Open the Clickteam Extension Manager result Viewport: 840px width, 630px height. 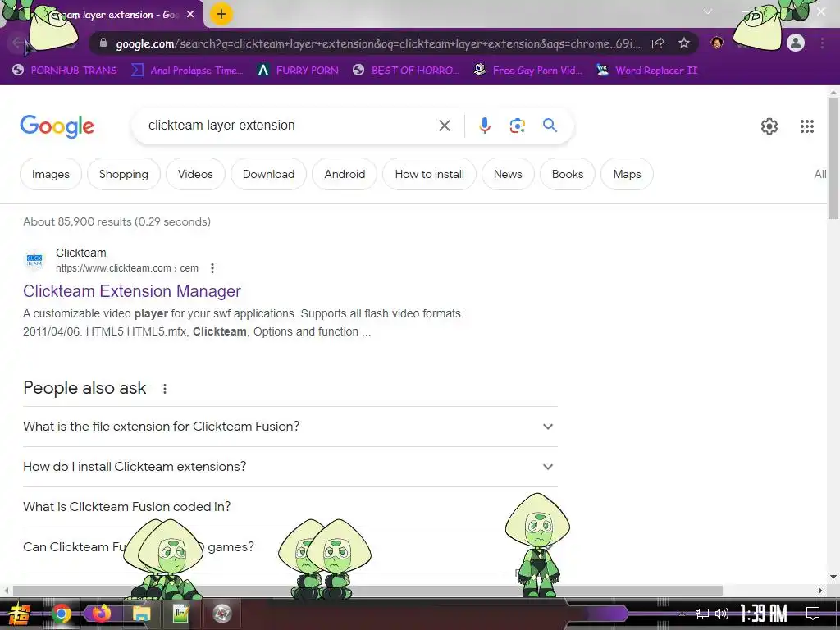pos(132,291)
